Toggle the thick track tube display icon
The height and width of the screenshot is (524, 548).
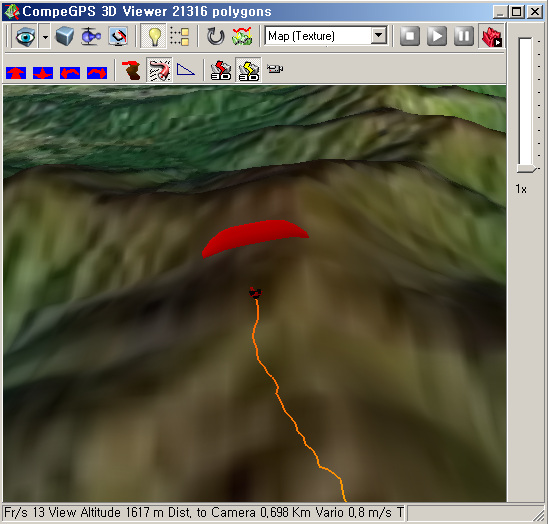point(159,70)
